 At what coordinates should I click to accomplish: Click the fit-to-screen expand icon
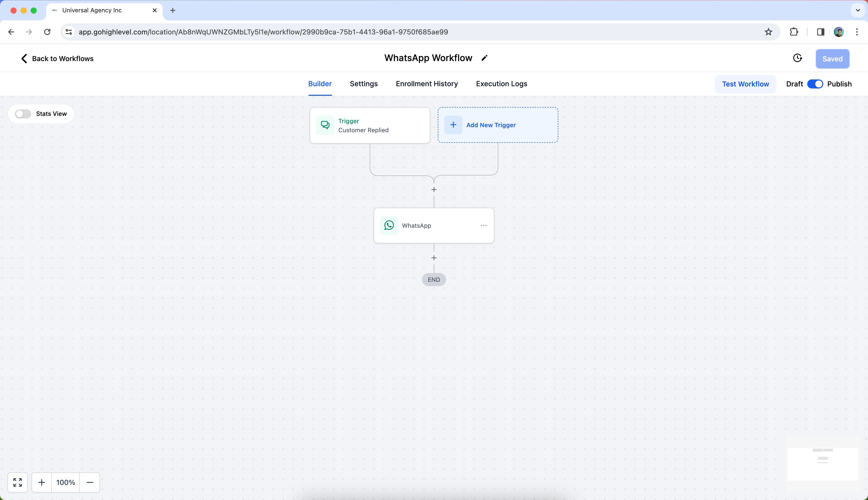coord(18,482)
